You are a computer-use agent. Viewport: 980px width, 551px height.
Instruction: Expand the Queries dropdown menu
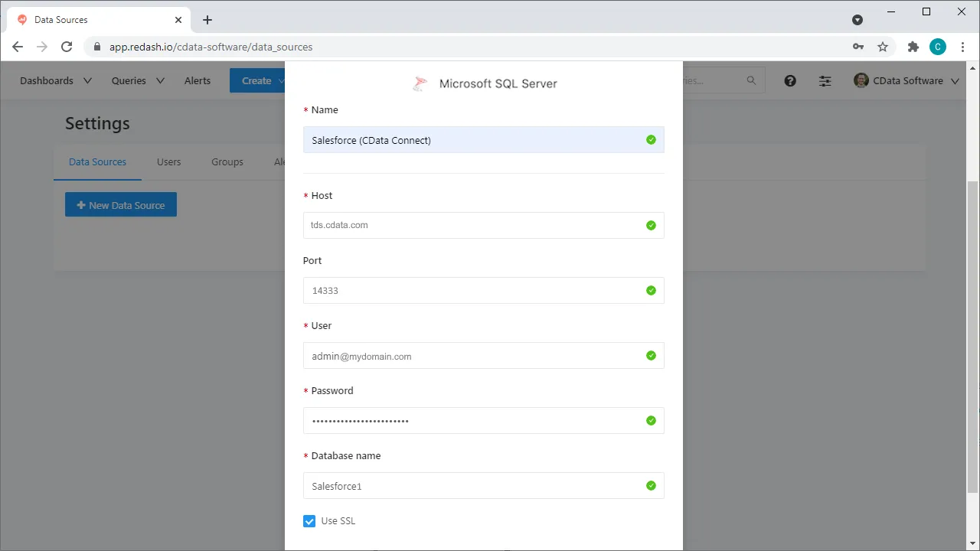click(x=138, y=81)
